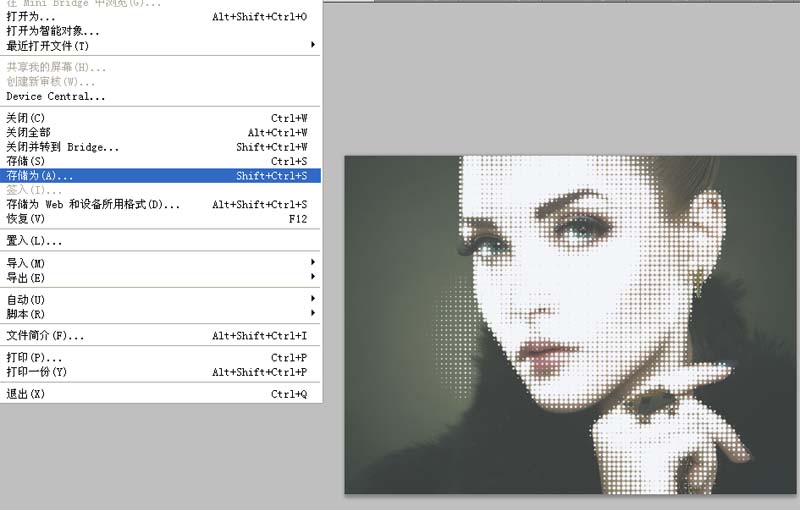Select 恢复(V) to revert the file
Screen dimensions: 800x510
(x=26, y=219)
